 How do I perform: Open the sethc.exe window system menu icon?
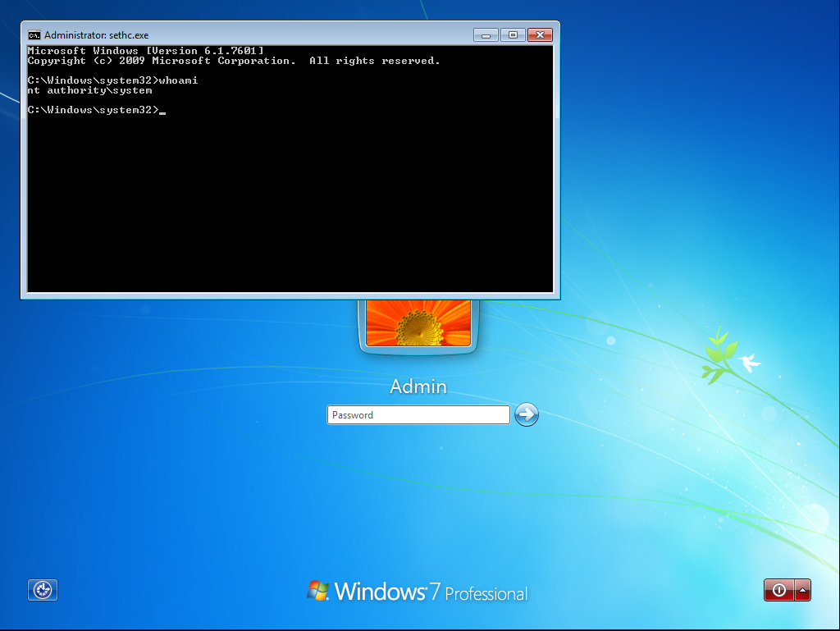tap(34, 35)
